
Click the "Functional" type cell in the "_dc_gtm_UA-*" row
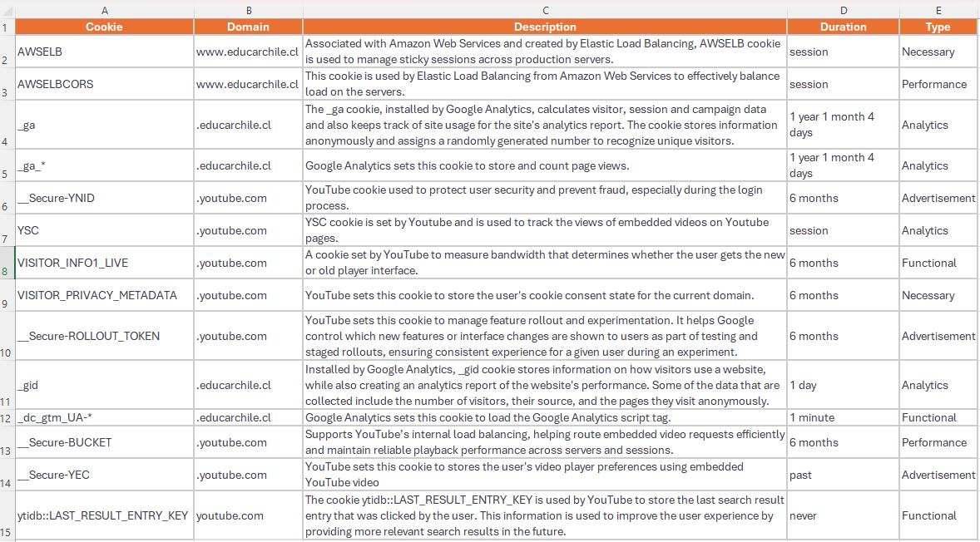point(938,418)
